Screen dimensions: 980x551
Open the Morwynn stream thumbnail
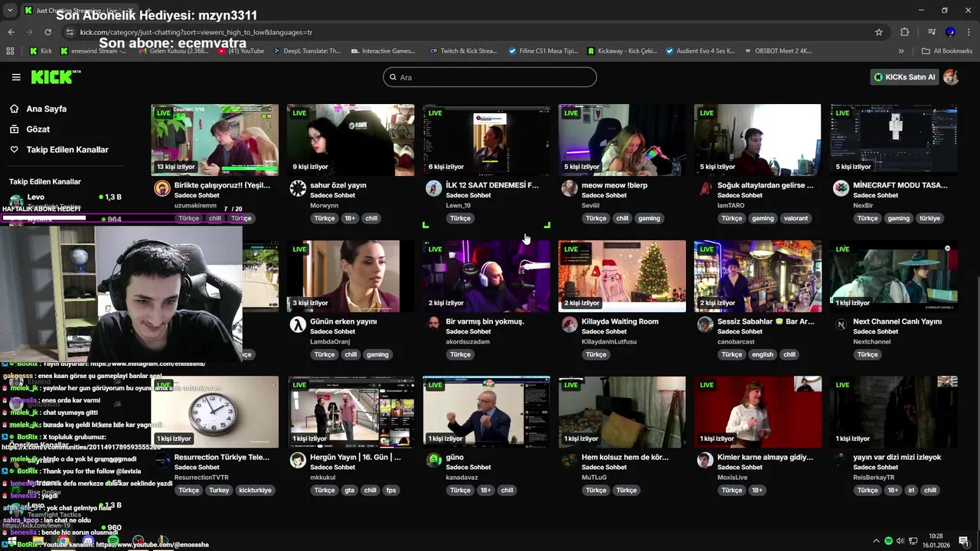tap(351, 140)
